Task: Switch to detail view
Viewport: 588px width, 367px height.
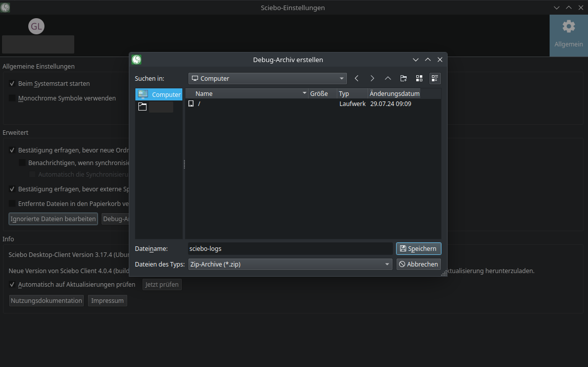Action: (435, 78)
